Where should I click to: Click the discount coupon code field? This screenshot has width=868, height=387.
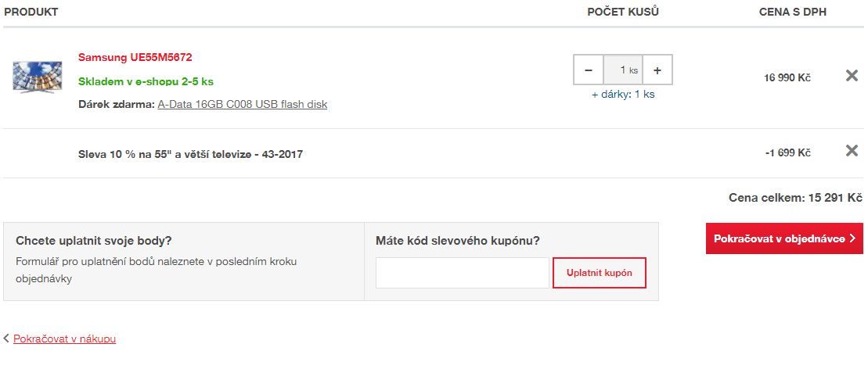pyautogui.click(x=463, y=273)
